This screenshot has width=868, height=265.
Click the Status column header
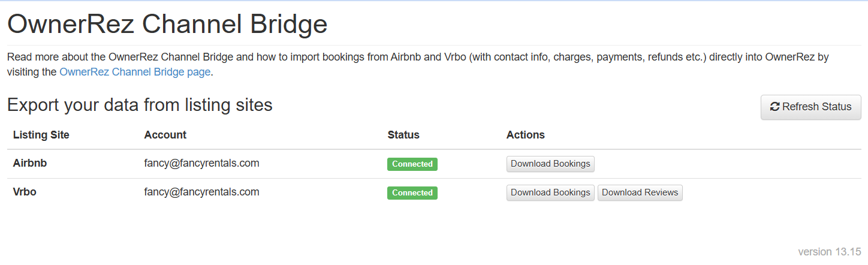tap(403, 135)
